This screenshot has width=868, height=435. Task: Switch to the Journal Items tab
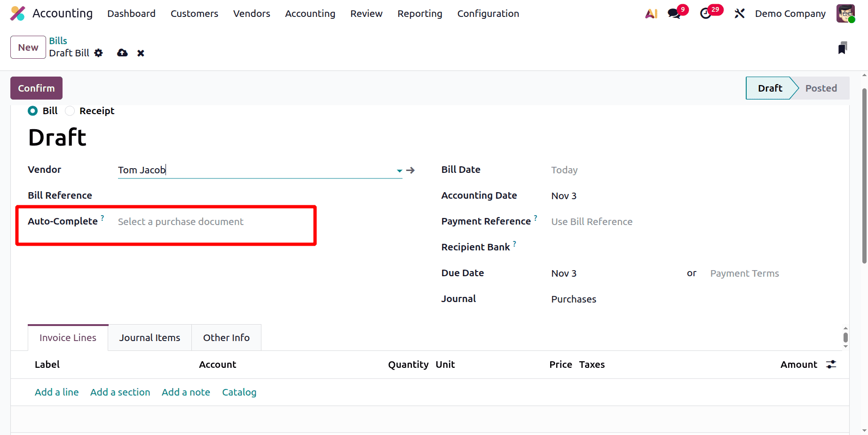(150, 337)
